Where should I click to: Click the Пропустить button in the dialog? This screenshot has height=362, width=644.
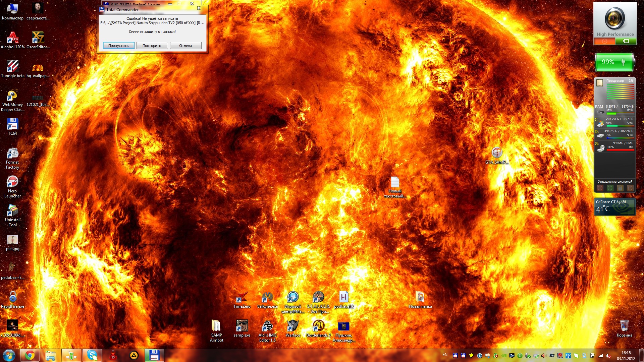tap(118, 46)
